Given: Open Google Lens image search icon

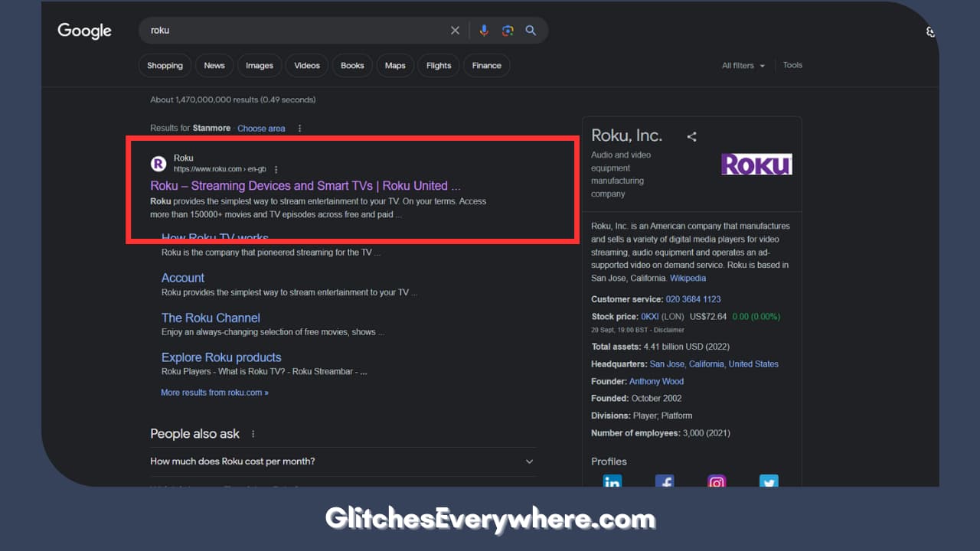Looking at the screenshot, I should (x=507, y=31).
